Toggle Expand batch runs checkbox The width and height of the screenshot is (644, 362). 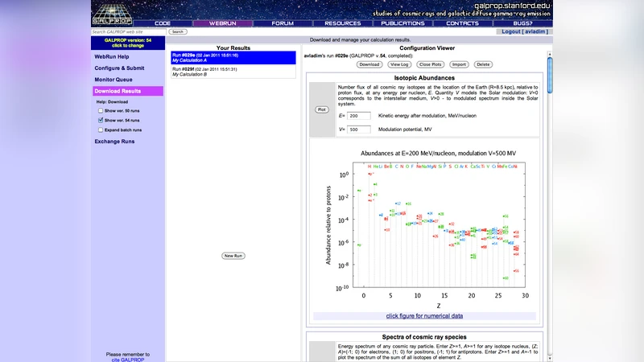101,130
